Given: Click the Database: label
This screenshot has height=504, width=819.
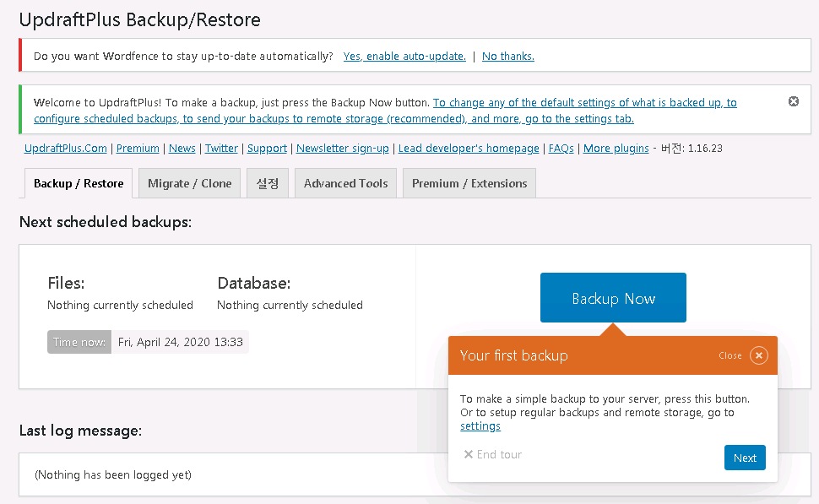Looking at the screenshot, I should point(254,283).
